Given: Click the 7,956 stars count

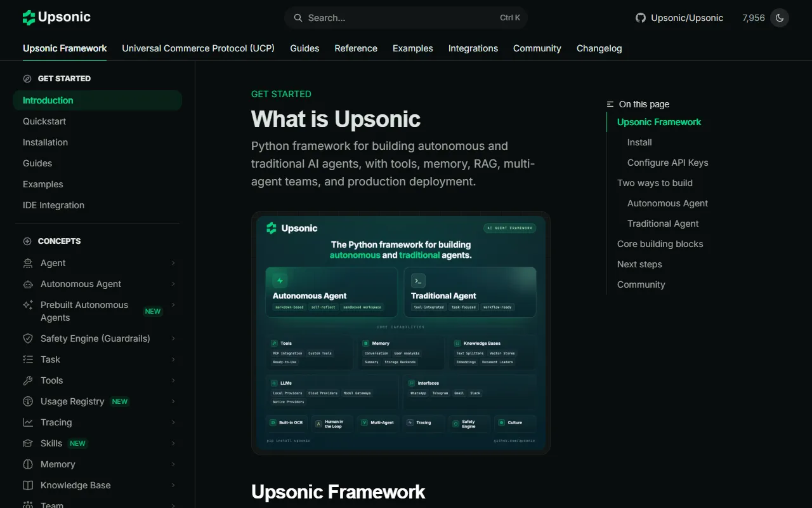Looking at the screenshot, I should click(754, 18).
